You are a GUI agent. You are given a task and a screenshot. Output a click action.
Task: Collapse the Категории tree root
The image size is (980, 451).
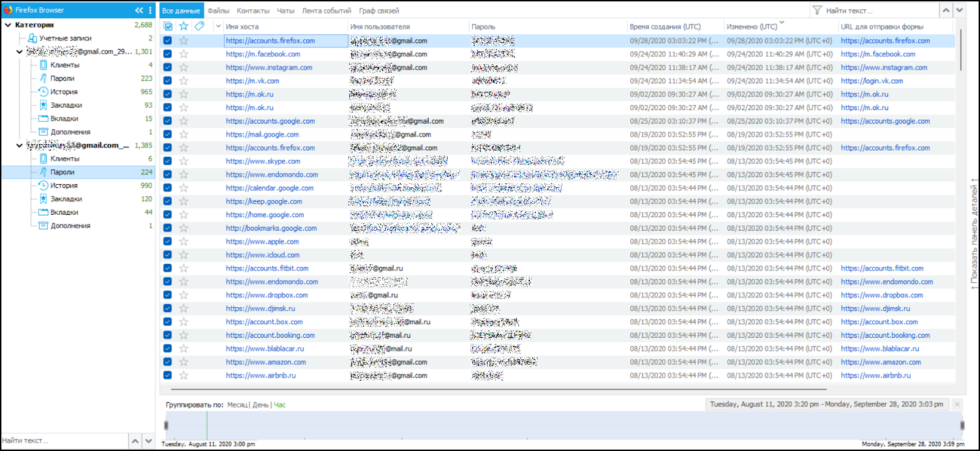8,25
